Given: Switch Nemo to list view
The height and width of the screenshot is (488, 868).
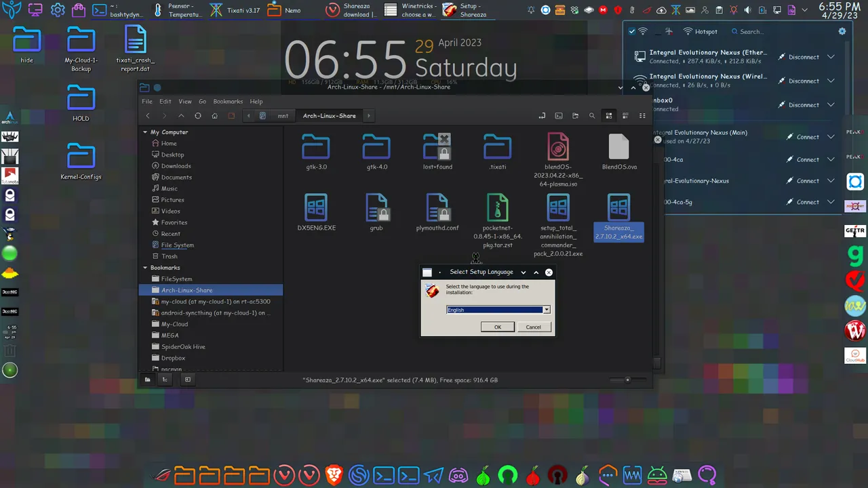Looking at the screenshot, I should (625, 116).
